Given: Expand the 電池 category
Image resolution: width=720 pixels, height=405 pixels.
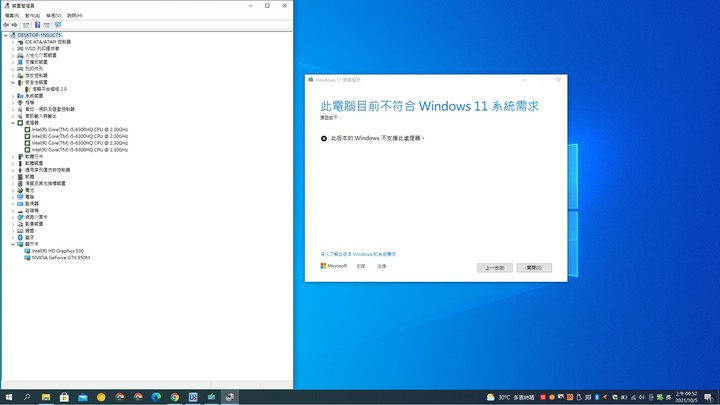Looking at the screenshot, I should pos(13,190).
